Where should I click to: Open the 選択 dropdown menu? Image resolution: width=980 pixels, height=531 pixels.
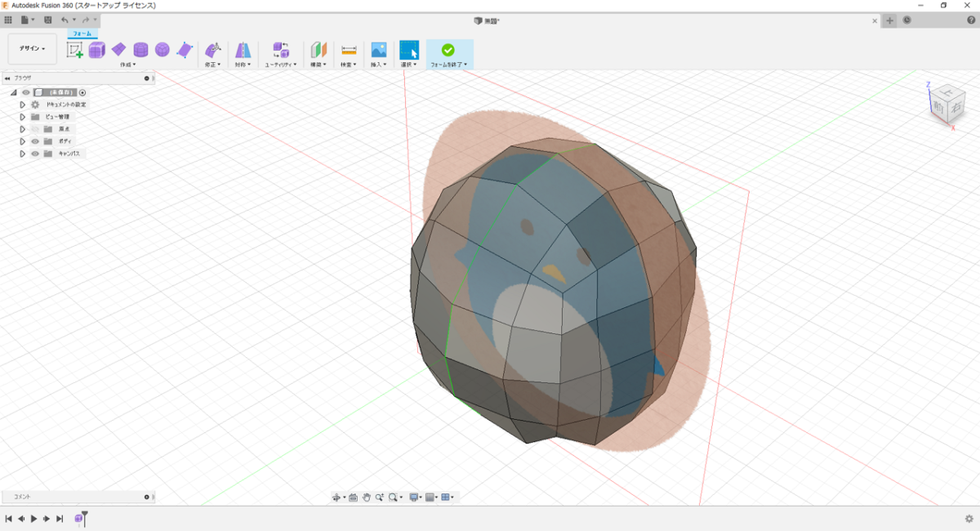click(409, 64)
